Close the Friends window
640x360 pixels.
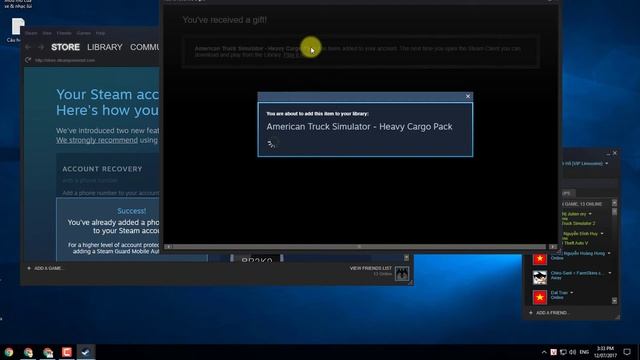click(615, 153)
